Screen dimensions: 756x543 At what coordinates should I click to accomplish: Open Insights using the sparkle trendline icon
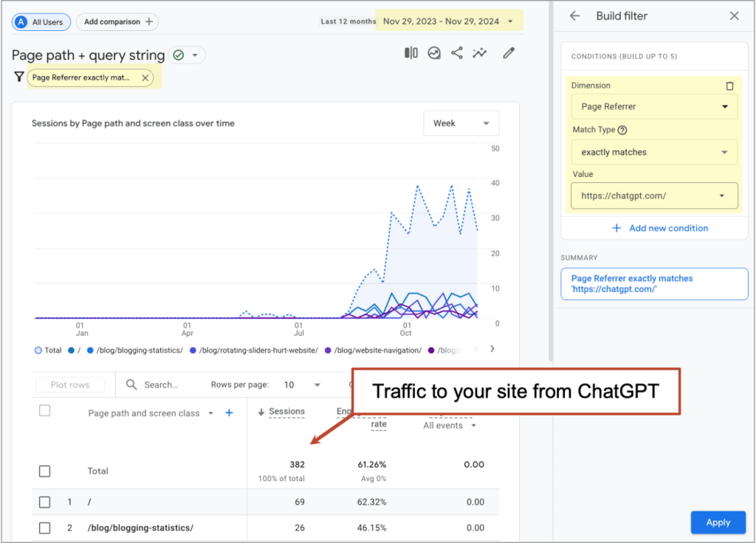(478, 52)
